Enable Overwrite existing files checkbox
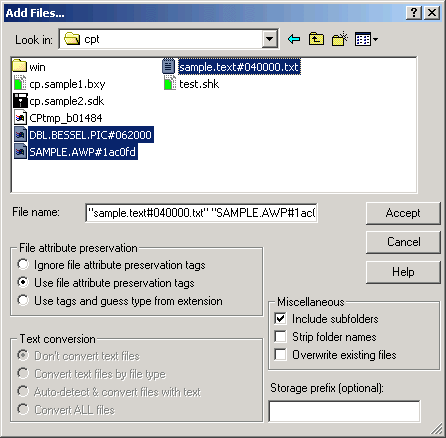The height and width of the screenshot is (438, 446). (x=280, y=354)
